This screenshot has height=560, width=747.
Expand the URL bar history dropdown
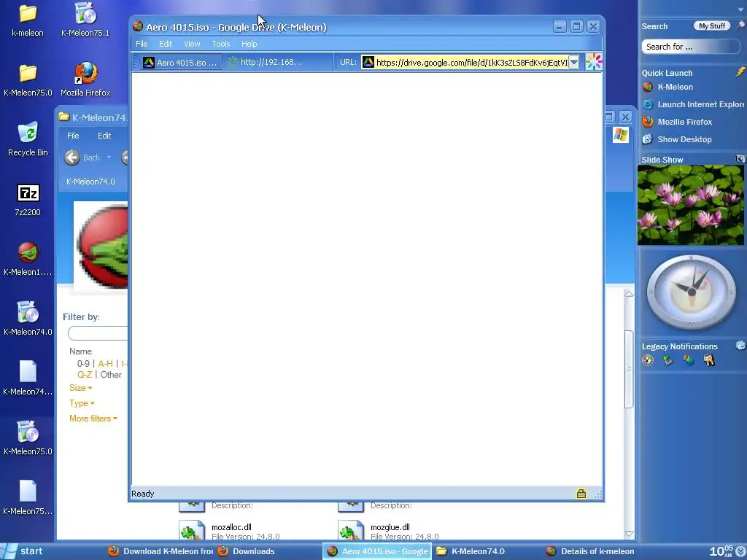[574, 63]
